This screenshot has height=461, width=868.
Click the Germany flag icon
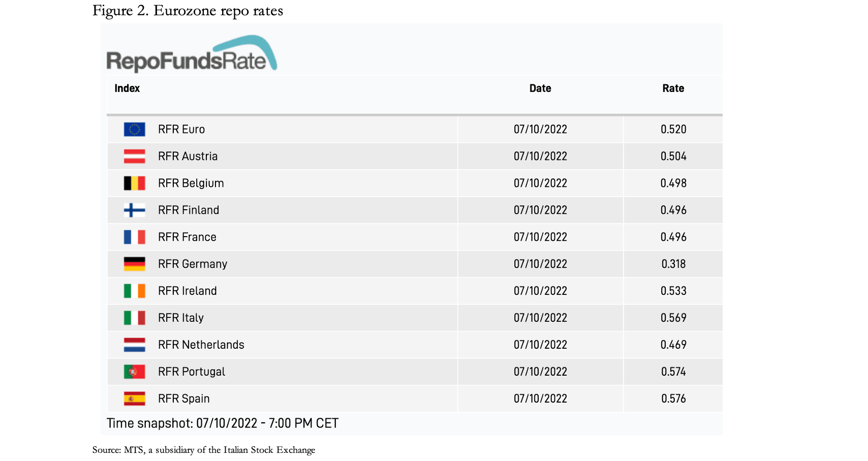(135, 264)
